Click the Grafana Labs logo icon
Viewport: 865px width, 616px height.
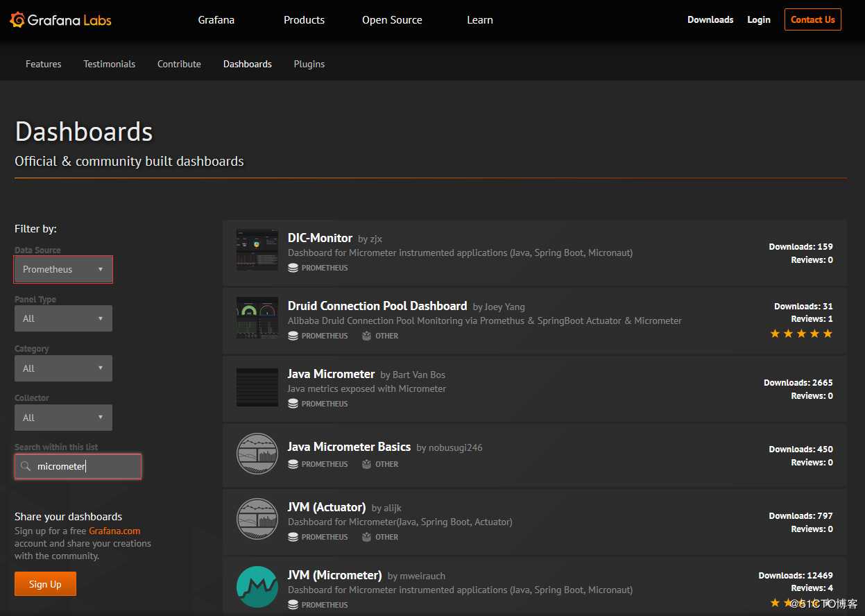pos(17,19)
